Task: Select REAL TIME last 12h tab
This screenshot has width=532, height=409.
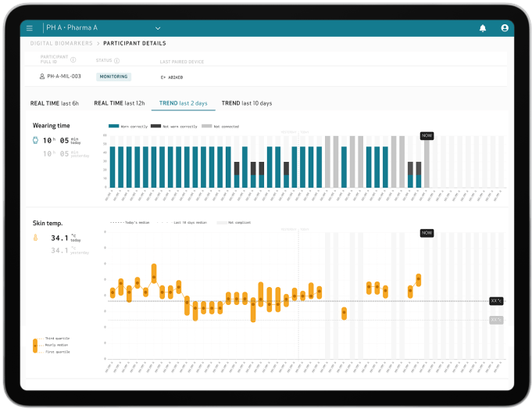Action: (119, 103)
